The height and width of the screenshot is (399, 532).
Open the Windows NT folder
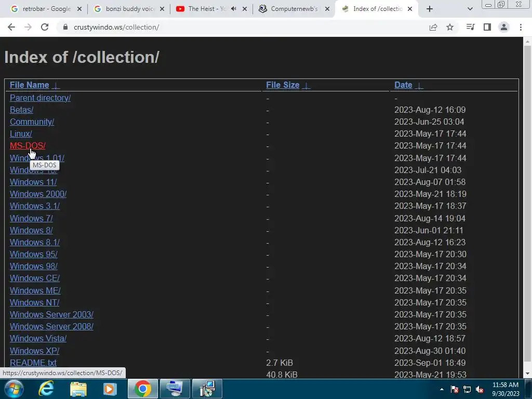click(x=35, y=302)
